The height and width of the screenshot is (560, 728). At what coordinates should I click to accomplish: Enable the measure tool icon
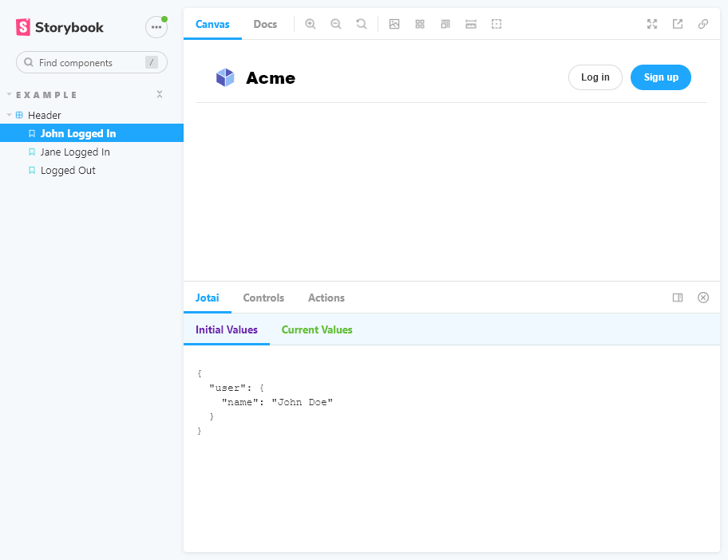coord(470,24)
